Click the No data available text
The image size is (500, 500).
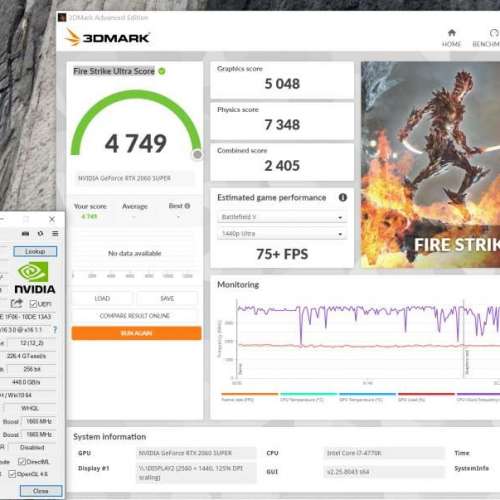coord(135,253)
